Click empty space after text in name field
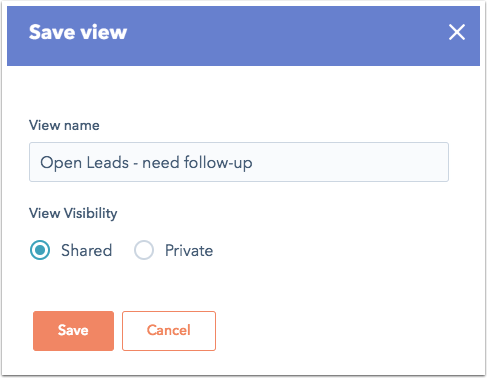The height and width of the screenshot is (378, 487). 350,162
